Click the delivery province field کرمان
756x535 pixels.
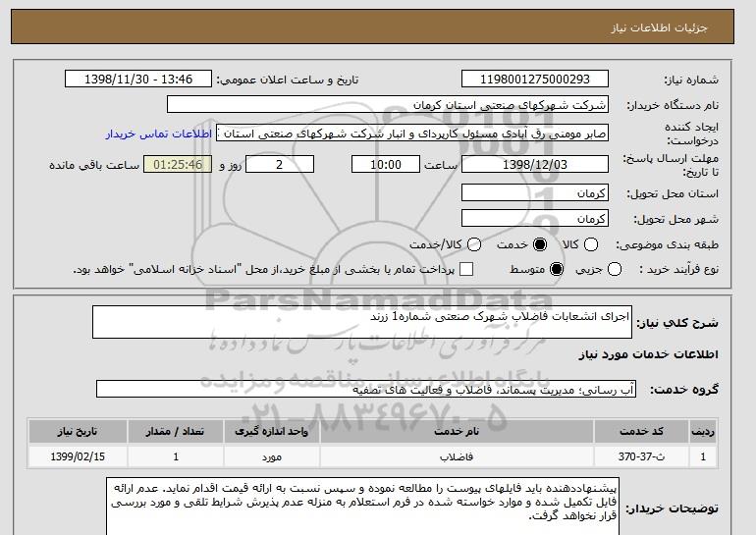[535, 192]
